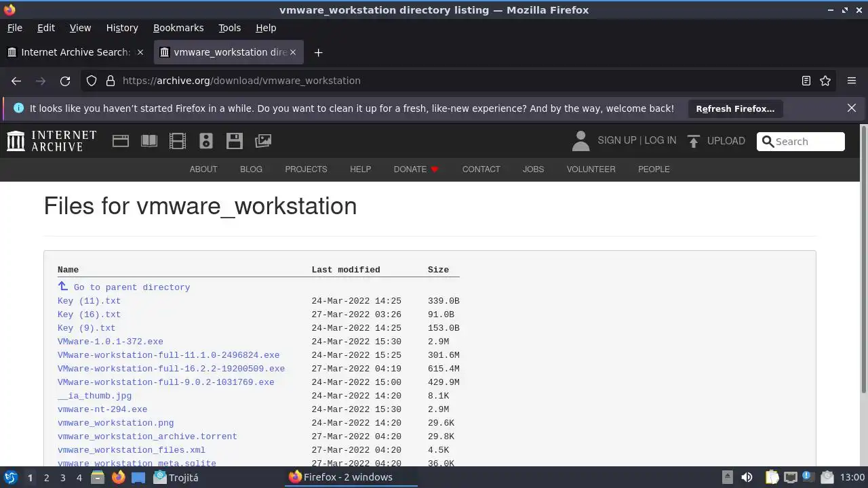This screenshot has height=488, width=868.
Task: Toggle reader view icon
Action: coord(806,81)
